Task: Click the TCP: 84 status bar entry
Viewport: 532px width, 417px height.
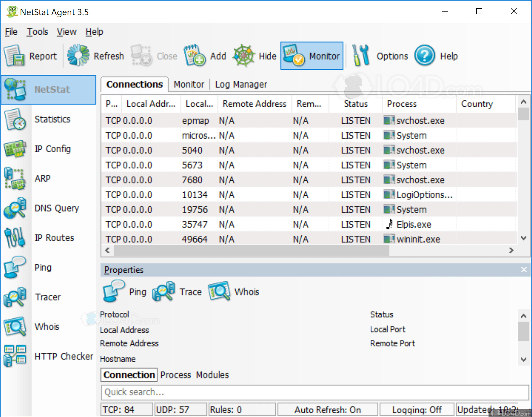Action: pyautogui.click(x=127, y=410)
